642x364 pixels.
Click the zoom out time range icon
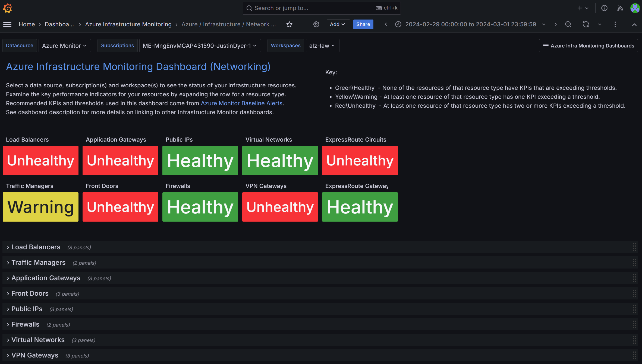coord(568,24)
